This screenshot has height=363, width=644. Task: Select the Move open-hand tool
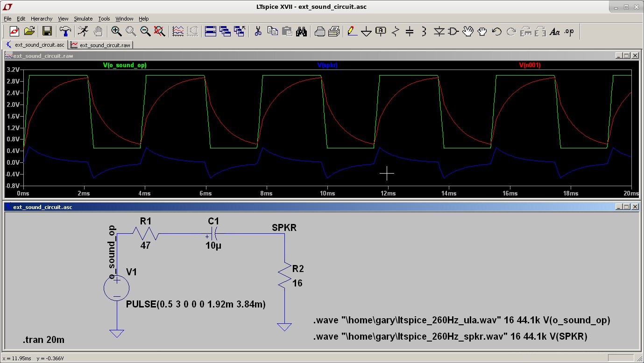point(468,31)
